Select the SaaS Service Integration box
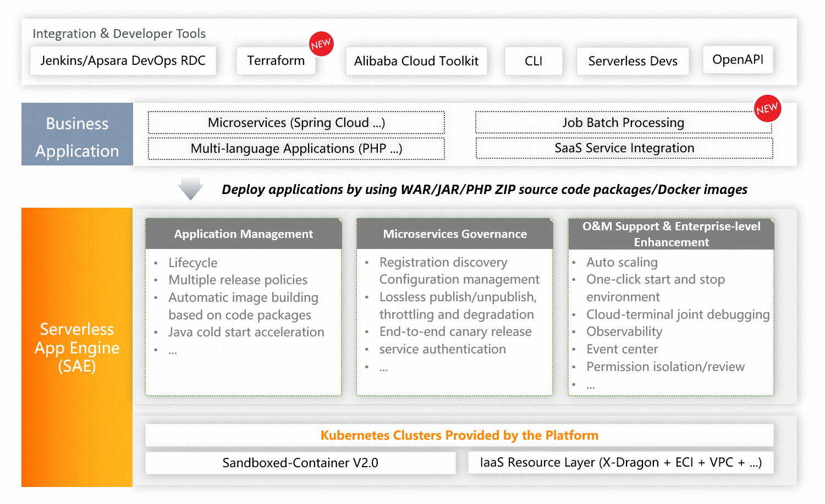Viewport: 825px width, 504px height. tap(624, 148)
